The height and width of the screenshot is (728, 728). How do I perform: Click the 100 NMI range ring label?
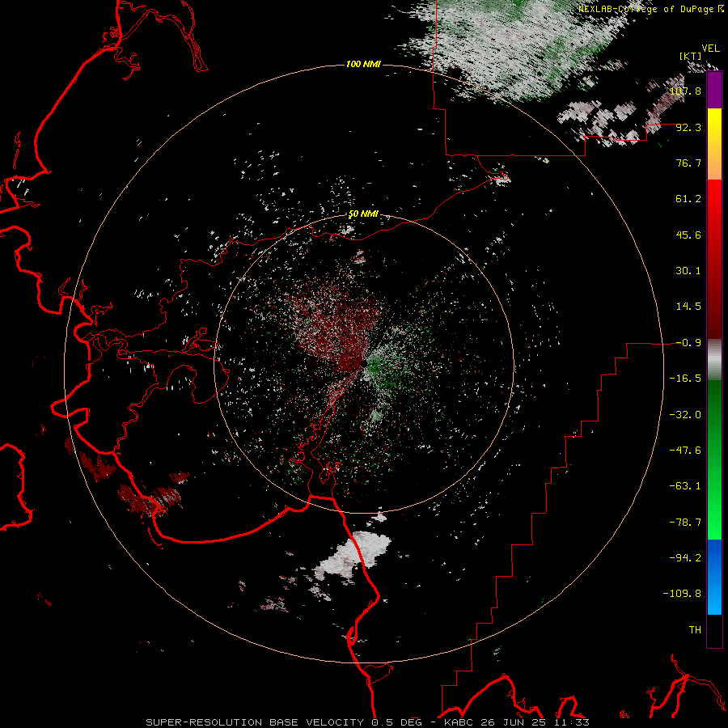point(363,64)
